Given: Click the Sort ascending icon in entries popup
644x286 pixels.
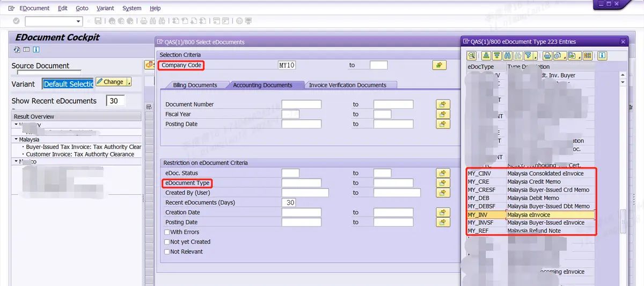Looking at the screenshot, I should click(x=486, y=55).
